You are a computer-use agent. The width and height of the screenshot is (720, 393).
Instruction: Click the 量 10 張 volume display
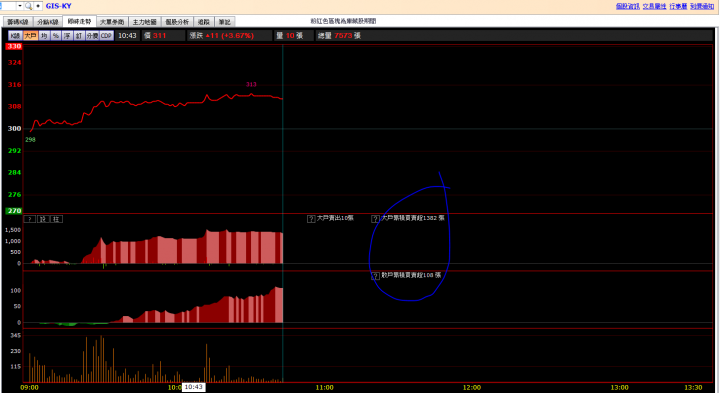click(289, 35)
